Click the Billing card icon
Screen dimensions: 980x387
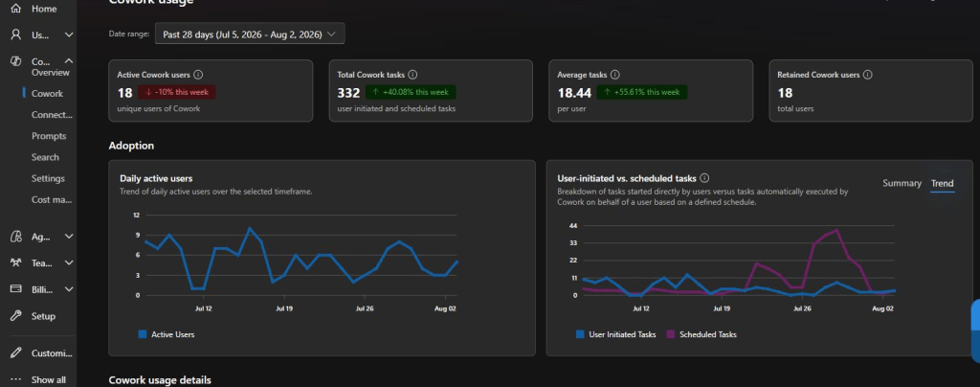16,289
